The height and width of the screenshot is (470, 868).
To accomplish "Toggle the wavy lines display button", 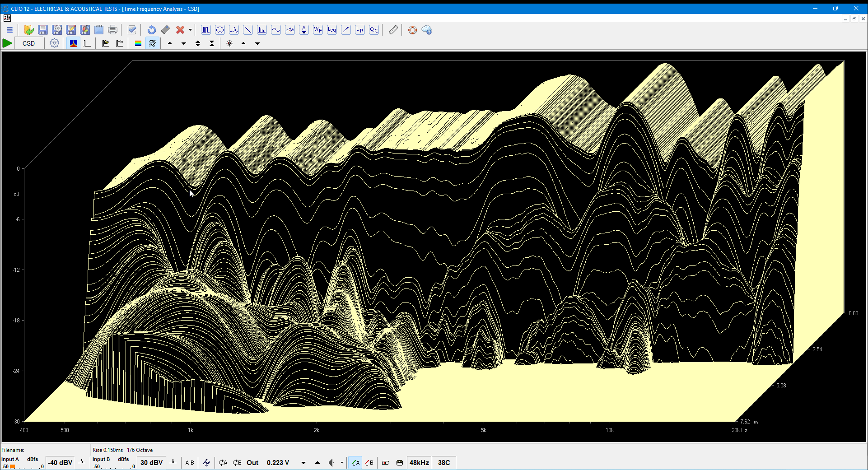I will coord(153,43).
